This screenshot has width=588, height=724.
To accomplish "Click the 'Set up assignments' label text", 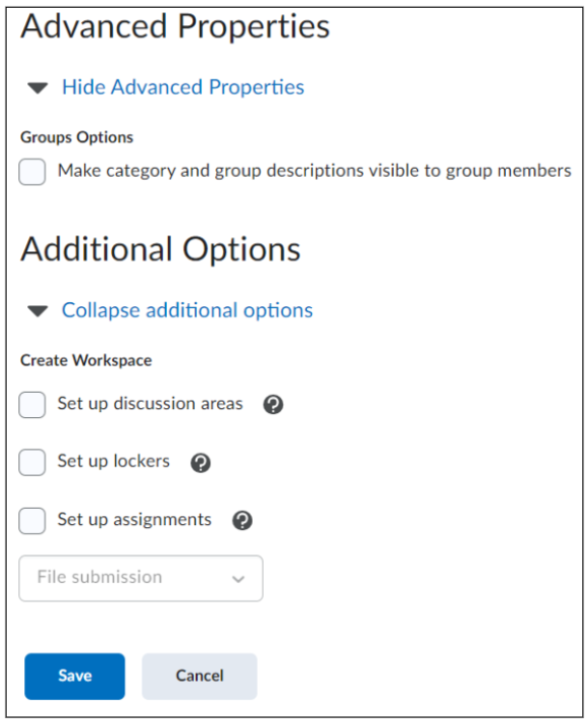I will [134, 520].
